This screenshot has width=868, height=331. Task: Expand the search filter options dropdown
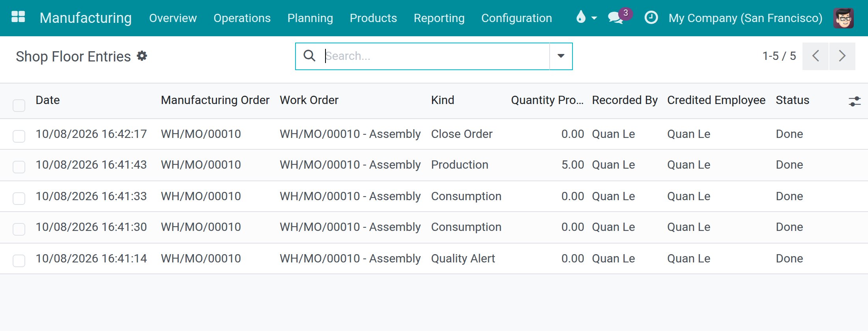(561, 56)
